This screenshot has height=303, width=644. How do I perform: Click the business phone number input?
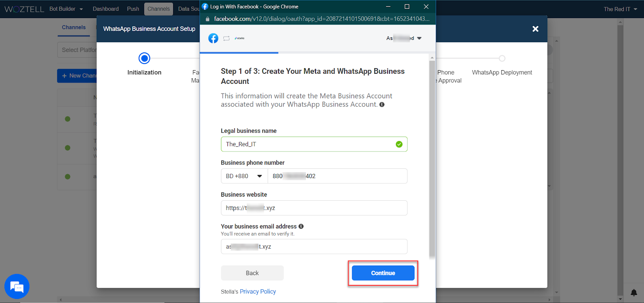point(337,176)
